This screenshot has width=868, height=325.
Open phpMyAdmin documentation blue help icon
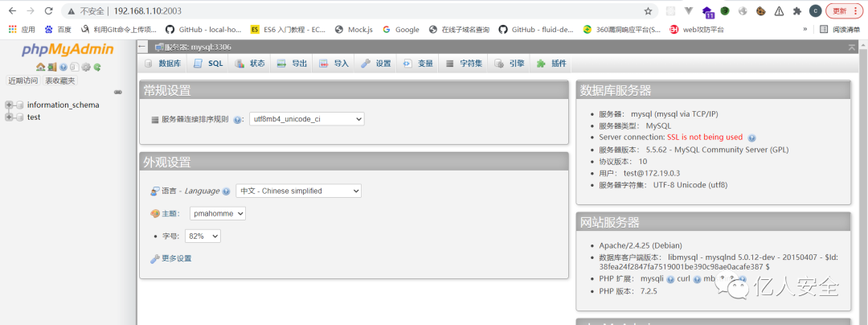coord(63,67)
